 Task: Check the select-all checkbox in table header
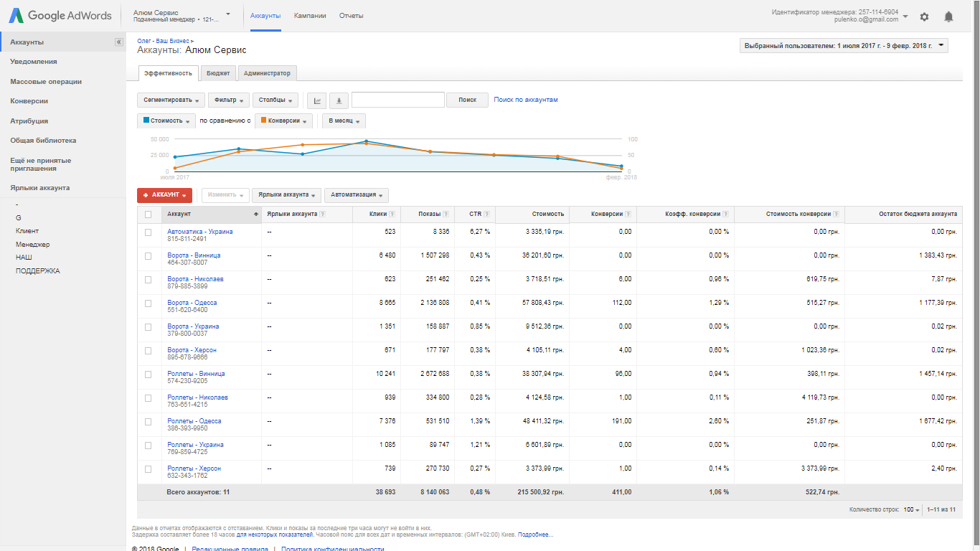(x=149, y=215)
